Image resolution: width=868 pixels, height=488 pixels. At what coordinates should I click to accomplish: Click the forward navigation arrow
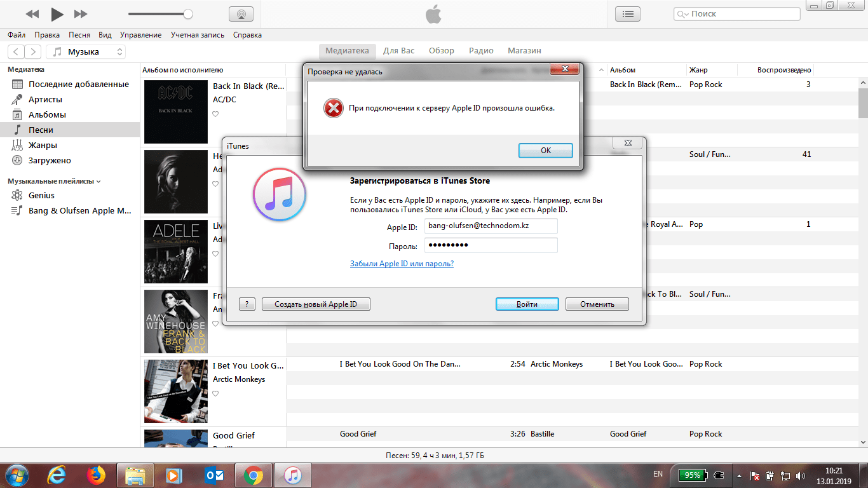(33, 51)
